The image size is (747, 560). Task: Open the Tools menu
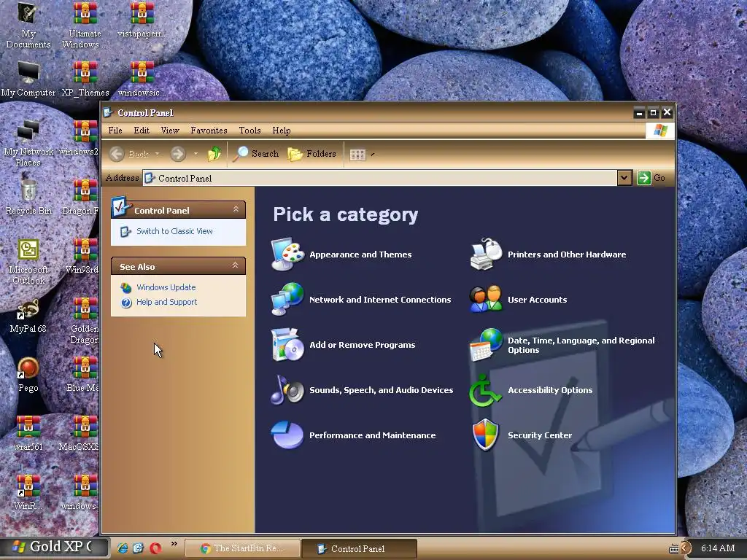click(x=249, y=130)
